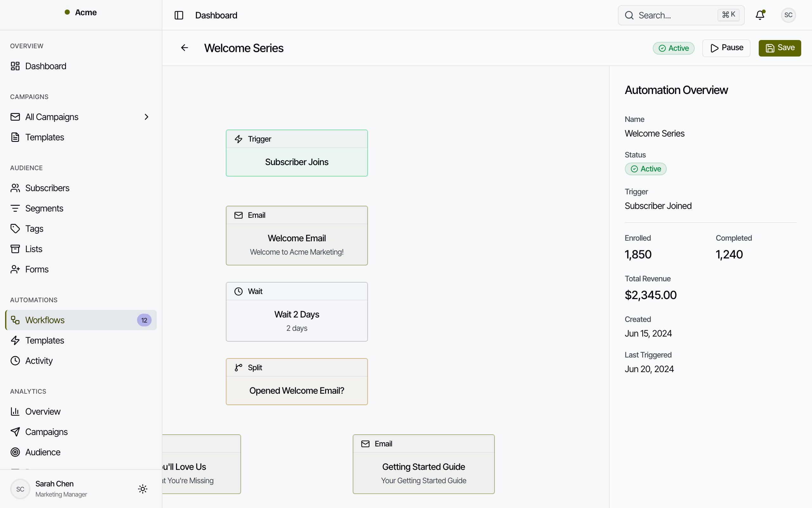Click the Analytics Overview bar chart icon
812x508 pixels.
coord(15,411)
